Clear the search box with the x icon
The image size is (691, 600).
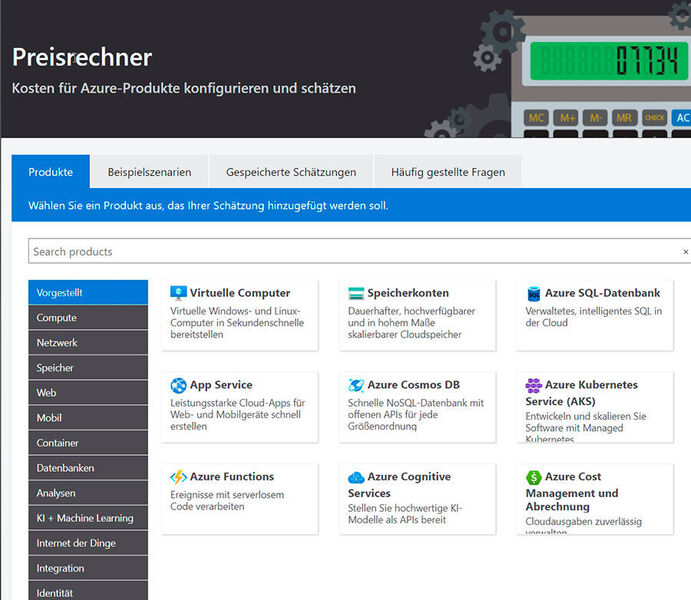[685, 252]
